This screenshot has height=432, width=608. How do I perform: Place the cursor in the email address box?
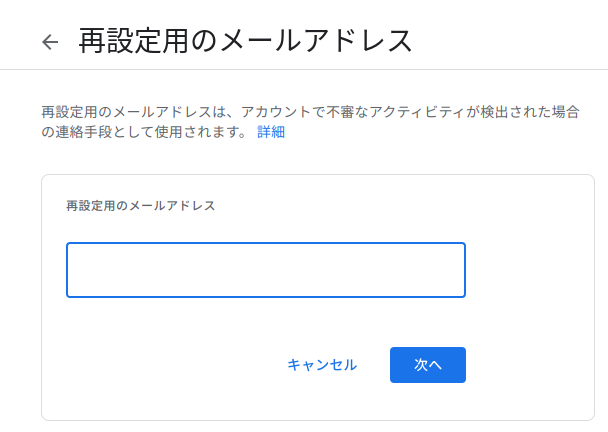click(x=266, y=270)
